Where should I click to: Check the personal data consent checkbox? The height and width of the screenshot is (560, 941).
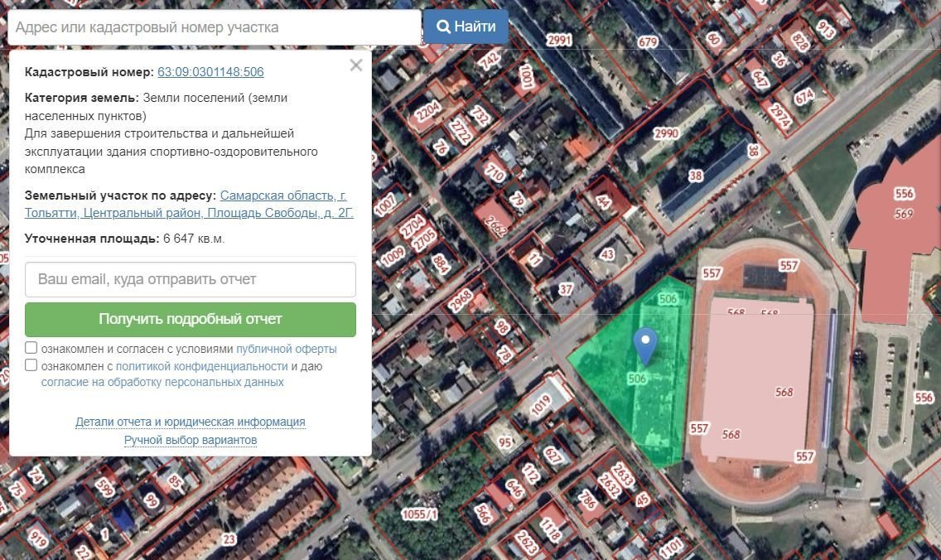tap(31, 365)
